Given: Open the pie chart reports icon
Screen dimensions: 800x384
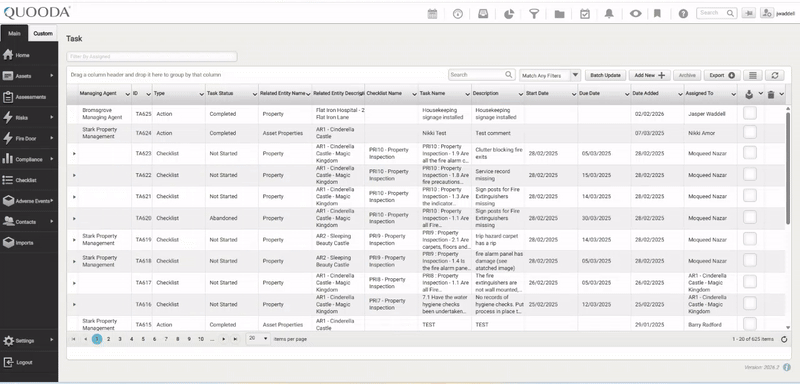Looking at the screenshot, I should point(509,14).
